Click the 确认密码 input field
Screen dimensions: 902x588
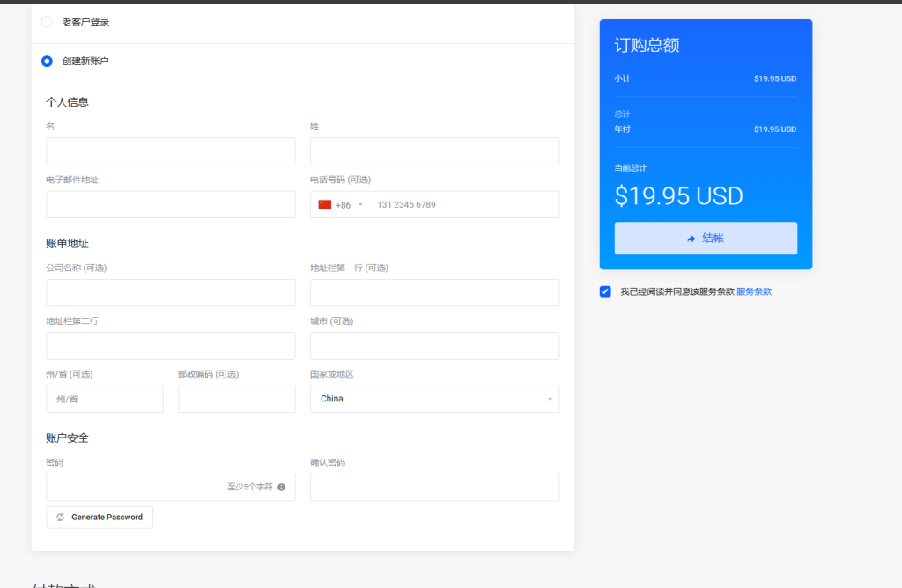(x=434, y=487)
